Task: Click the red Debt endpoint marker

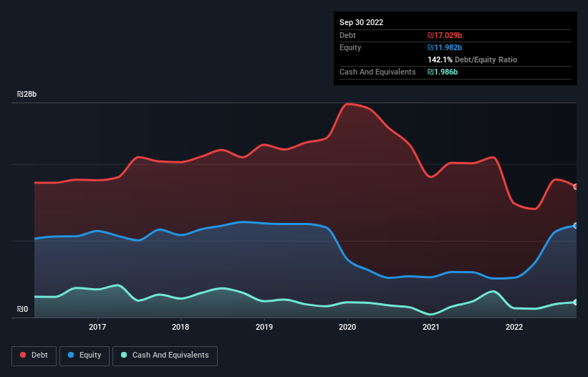Action: pos(576,186)
